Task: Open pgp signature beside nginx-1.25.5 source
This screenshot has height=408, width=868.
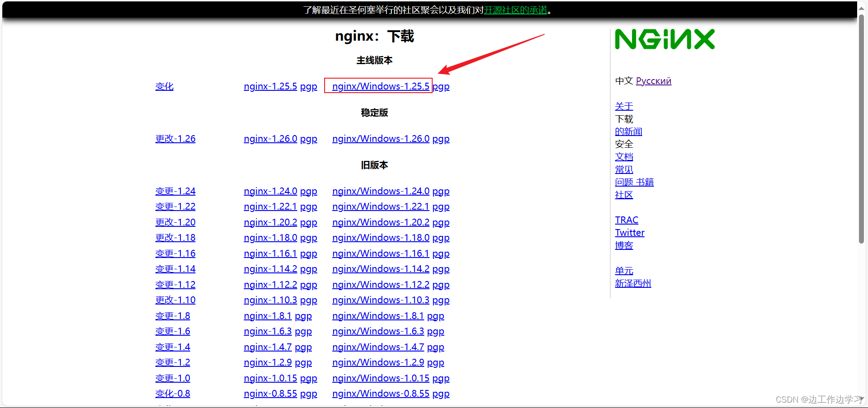Action: [x=309, y=86]
